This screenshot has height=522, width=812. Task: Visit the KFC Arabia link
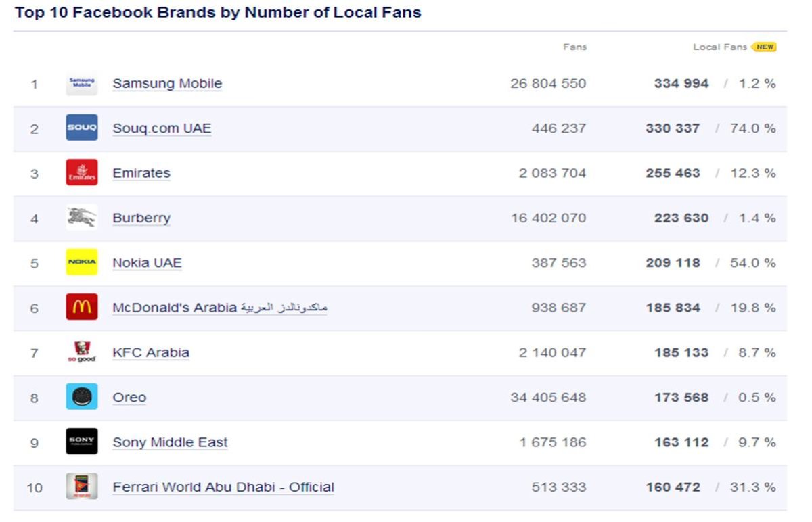tap(151, 352)
